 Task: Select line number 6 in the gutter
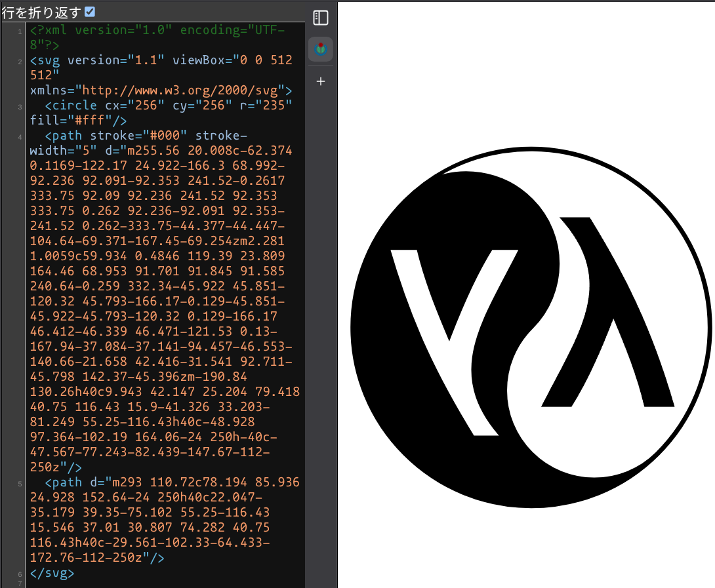[20, 574]
